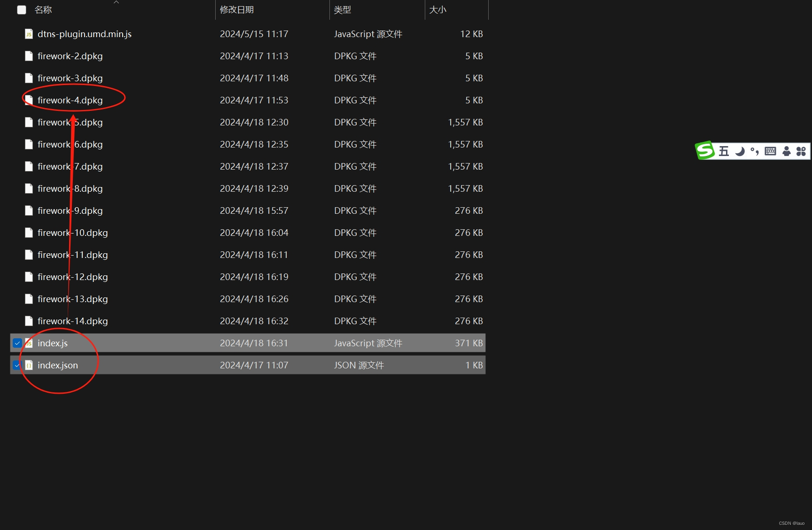Click the JSON 源文件 type cell
Viewport: 812px width, 530px height.
coord(359,365)
